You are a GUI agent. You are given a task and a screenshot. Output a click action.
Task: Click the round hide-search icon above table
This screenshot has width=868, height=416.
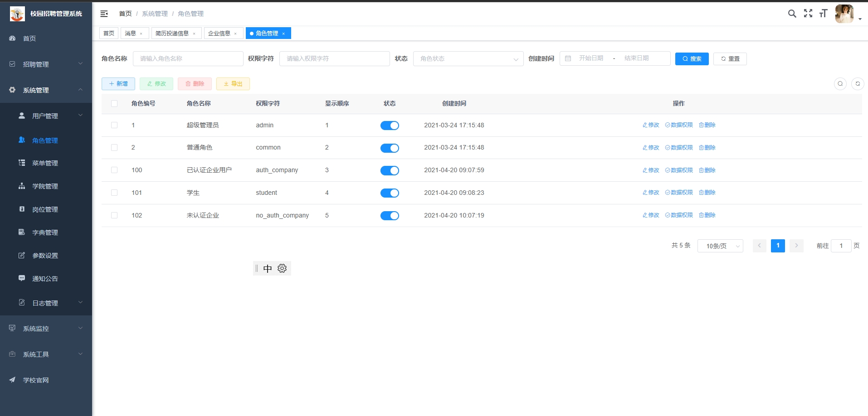click(x=840, y=84)
